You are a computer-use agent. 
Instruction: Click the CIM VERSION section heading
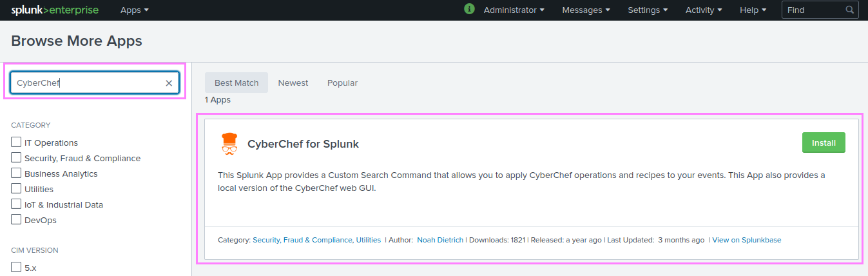(x=35, y=250)
